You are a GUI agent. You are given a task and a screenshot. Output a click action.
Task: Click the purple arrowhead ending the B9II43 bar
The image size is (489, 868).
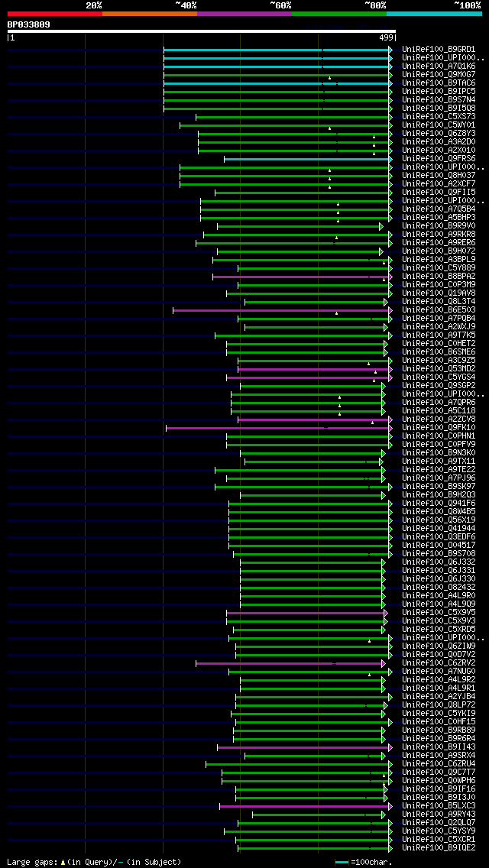(390, 747)
